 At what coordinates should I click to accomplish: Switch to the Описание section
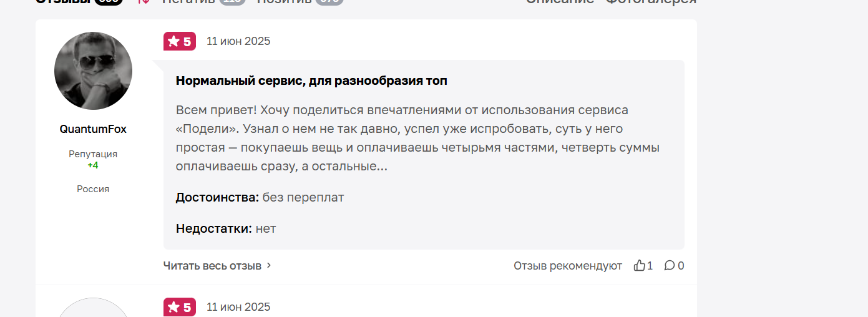click(x=560, y=2)
